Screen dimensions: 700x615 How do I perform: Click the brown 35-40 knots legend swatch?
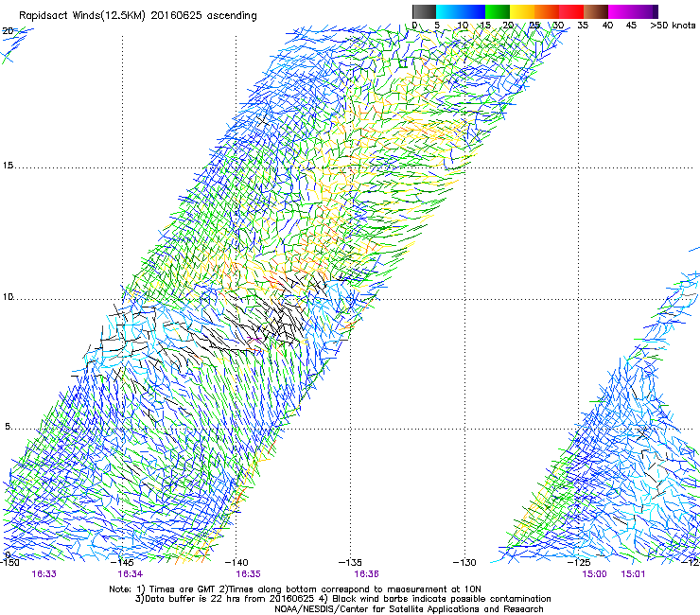[596, 11]
